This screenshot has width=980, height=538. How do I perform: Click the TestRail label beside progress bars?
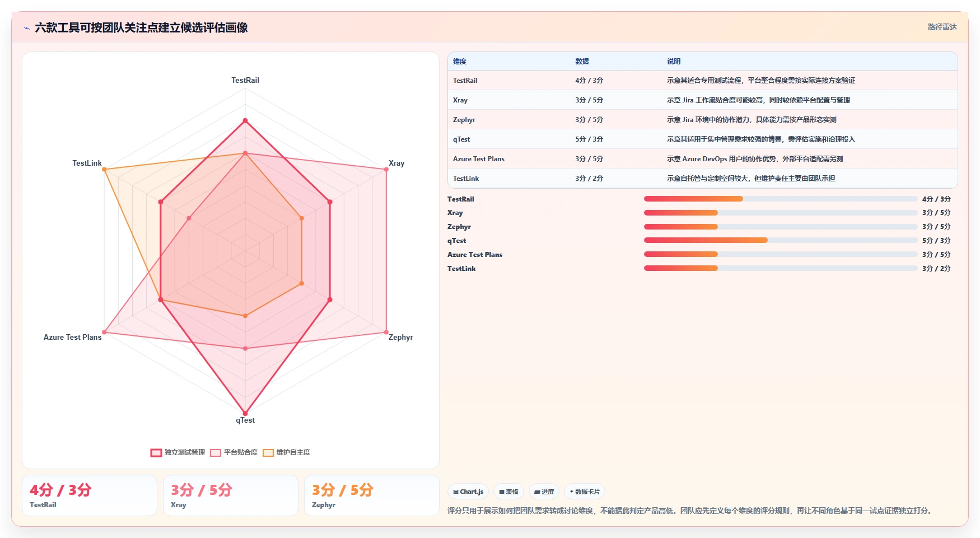pos(461,199)
